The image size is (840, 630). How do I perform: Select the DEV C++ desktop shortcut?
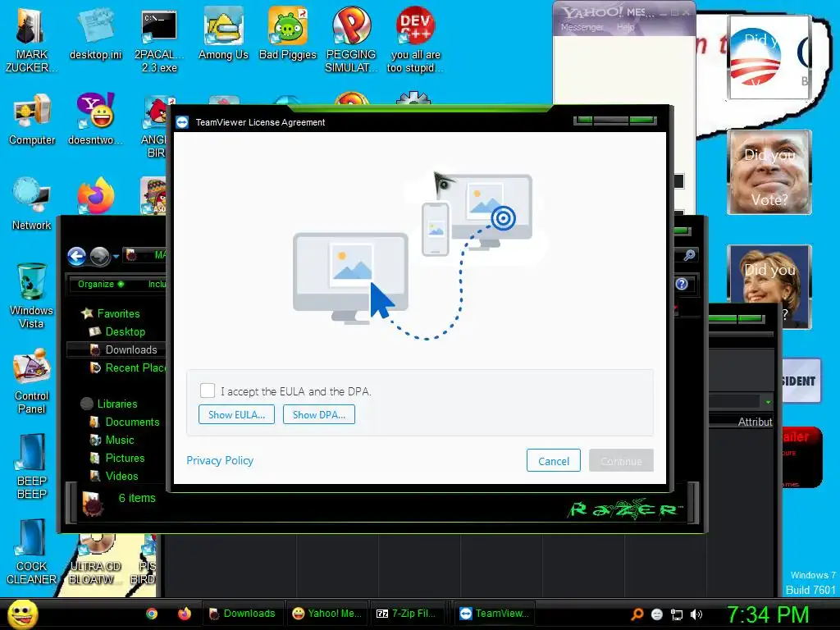(x=415, y=40)
